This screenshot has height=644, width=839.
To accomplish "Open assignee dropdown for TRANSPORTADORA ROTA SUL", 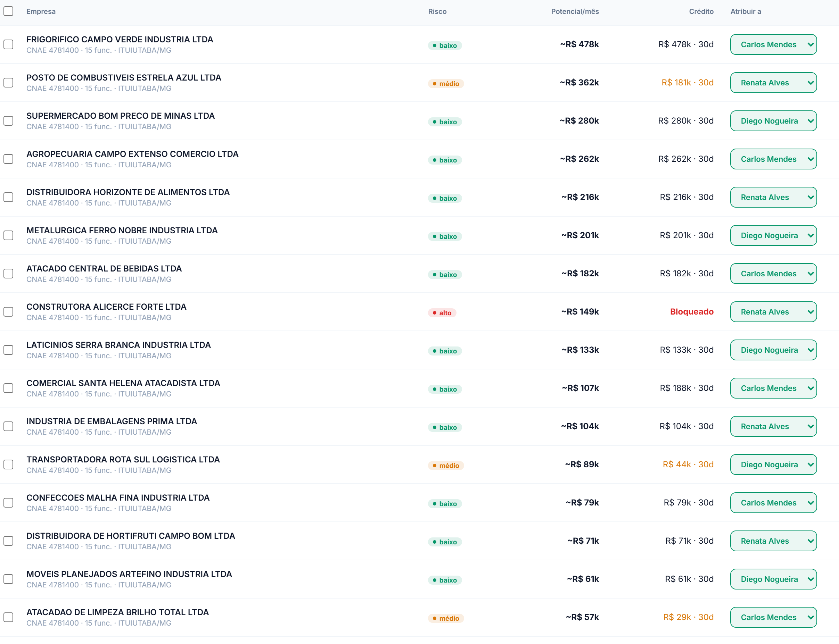I will [x=773, y=465].
